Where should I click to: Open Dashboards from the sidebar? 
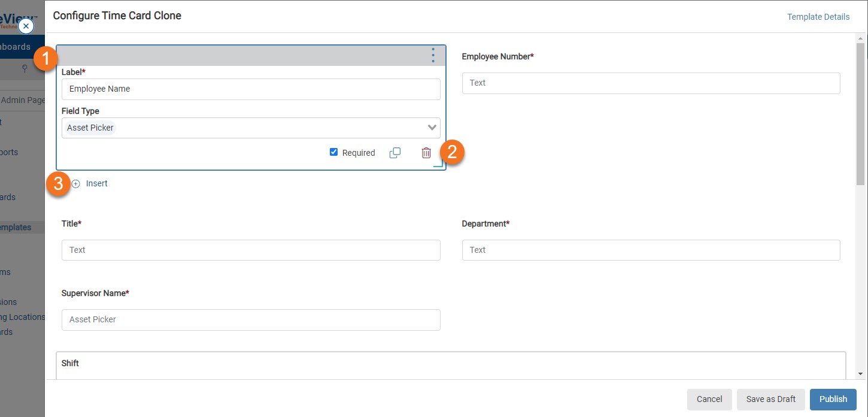(16, 46)
